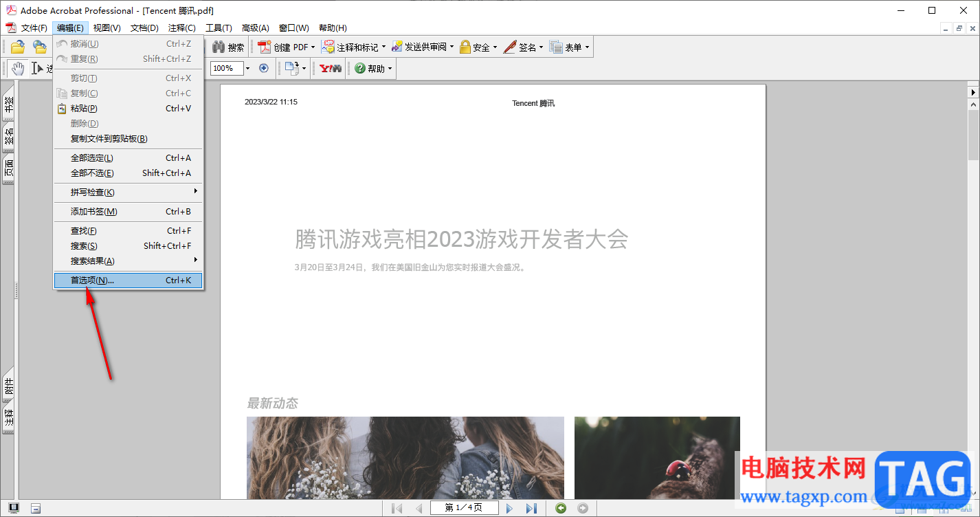The height and width of the screenshot is (517, 980).
Task: Open the View (视图) menu
Action: tap(107, 27)
